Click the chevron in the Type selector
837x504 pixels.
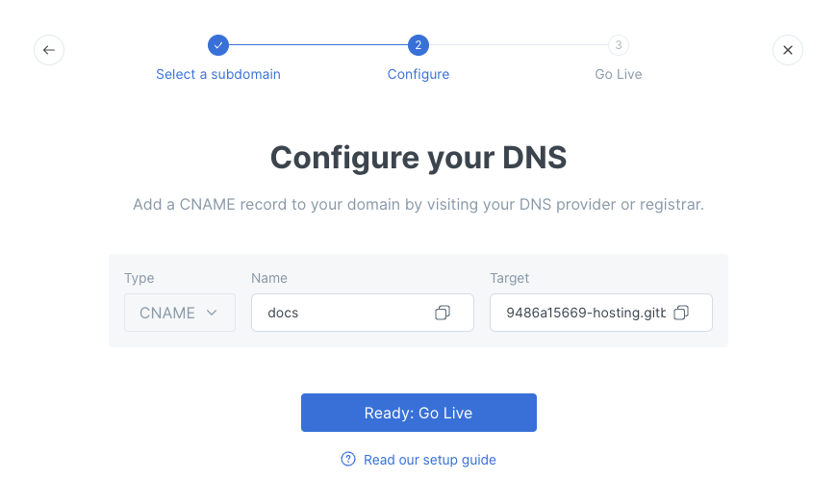click(x=213, y=313)
